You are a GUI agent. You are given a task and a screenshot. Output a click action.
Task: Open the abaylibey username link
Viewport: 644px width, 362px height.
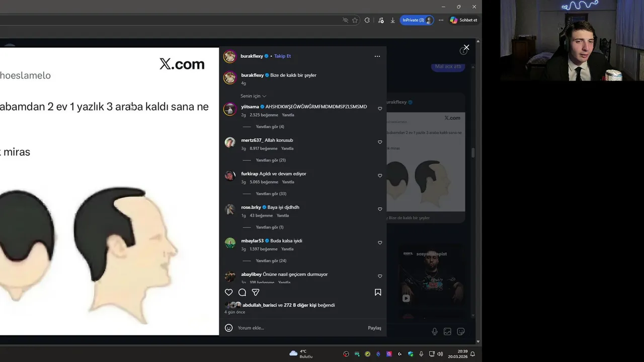[251, 275]
